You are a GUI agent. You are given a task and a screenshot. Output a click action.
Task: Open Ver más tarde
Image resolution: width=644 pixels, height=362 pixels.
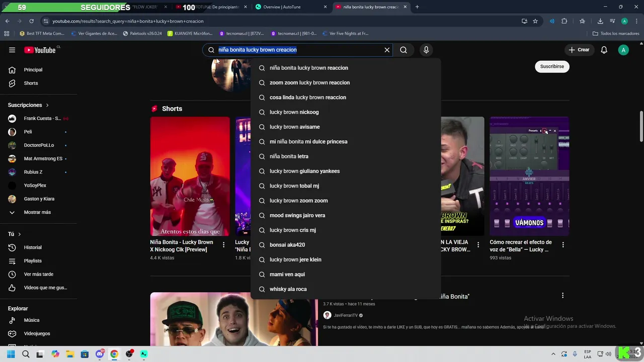(38, 275)
